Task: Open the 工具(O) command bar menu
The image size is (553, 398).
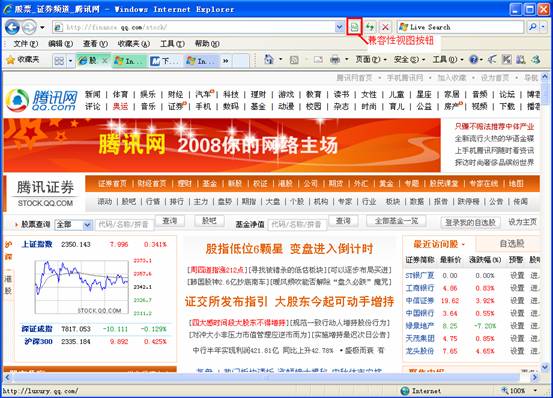Action: [x=448, y=60]
